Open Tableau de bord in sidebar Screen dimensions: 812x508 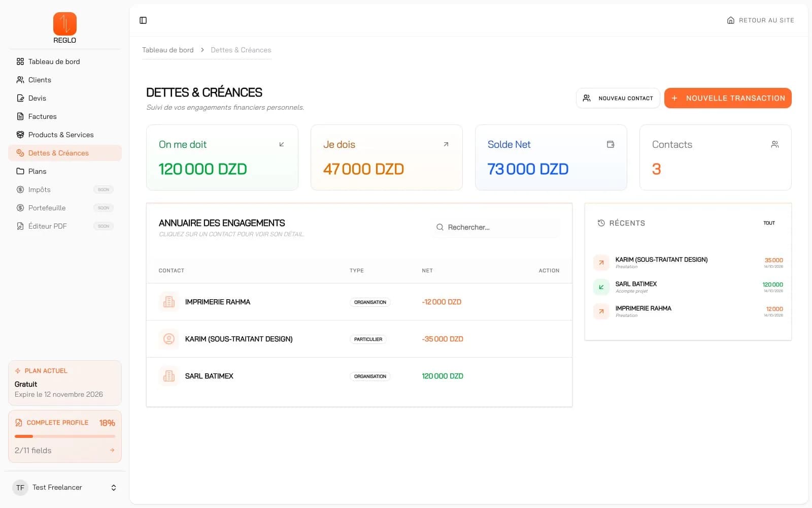tap(65, 61)
